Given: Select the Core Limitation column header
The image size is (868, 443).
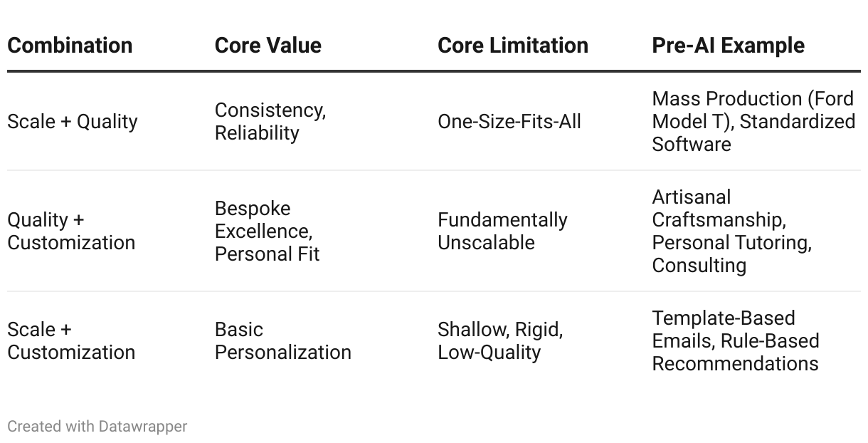Looking at the screenshot, I should [512, 46].
